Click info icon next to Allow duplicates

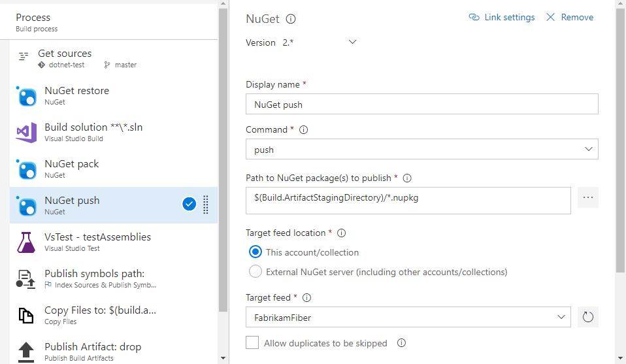click(x=402, y=343)
